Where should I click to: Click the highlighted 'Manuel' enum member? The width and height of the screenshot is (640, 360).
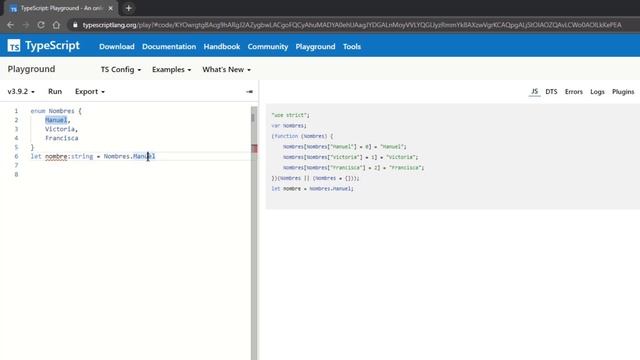56,120
